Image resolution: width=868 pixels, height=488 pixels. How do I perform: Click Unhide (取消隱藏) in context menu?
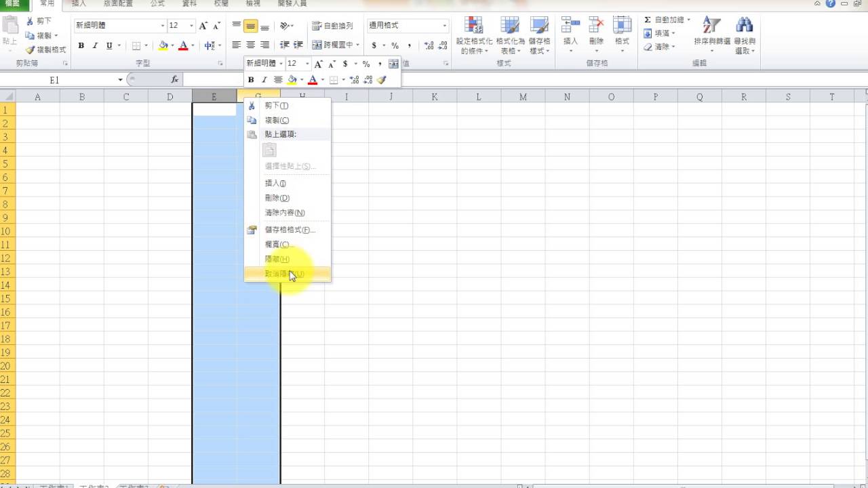click(288, 274)
